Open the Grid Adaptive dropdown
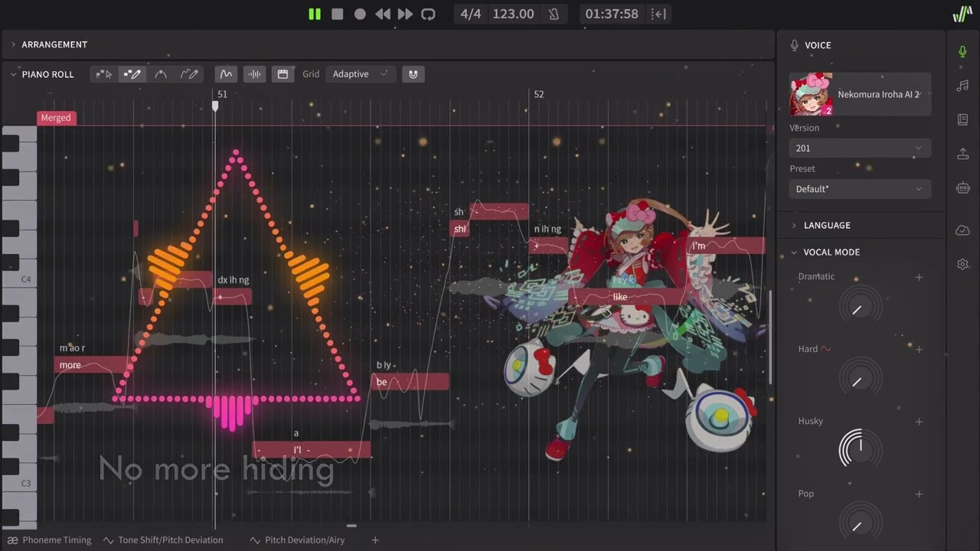This screenshot has width=980, height=551. (x=360, y=74)
